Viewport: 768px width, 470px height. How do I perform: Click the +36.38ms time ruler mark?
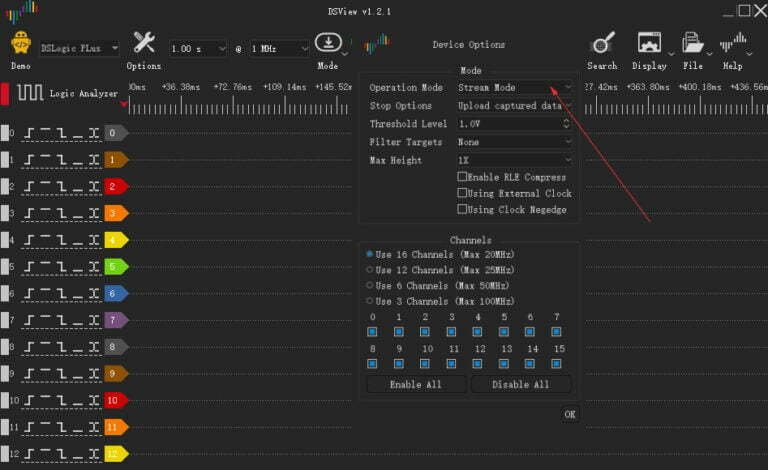tap(181, 87)
